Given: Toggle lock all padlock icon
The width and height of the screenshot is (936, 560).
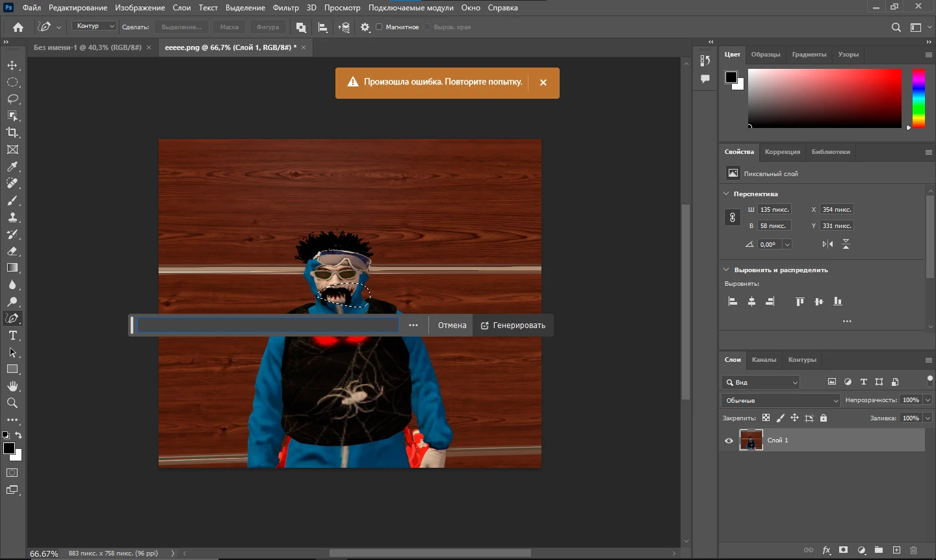Looking at the screenshot, I should 824,418.
